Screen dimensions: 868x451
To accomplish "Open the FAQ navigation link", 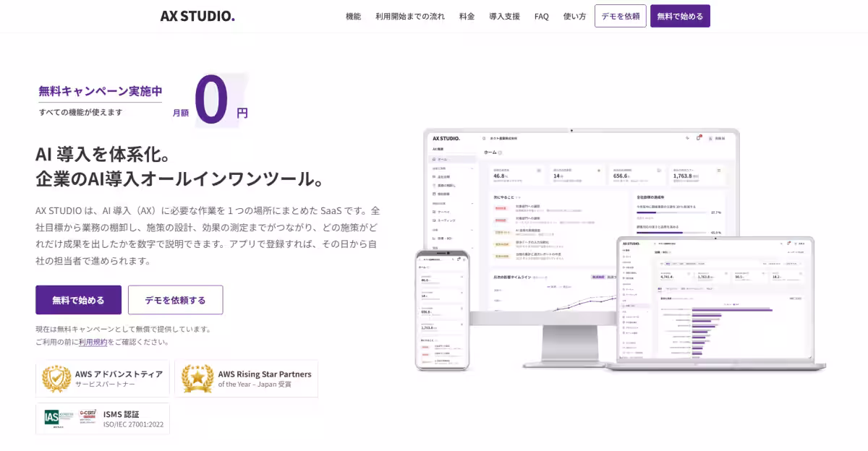I will pyautogui.click(x=542, y=16).
